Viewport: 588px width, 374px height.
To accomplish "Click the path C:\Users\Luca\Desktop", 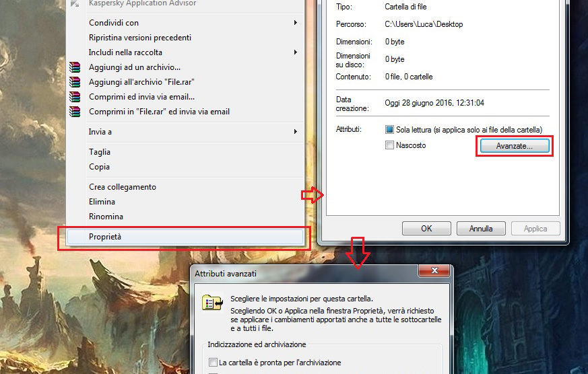I will (424, 24).
